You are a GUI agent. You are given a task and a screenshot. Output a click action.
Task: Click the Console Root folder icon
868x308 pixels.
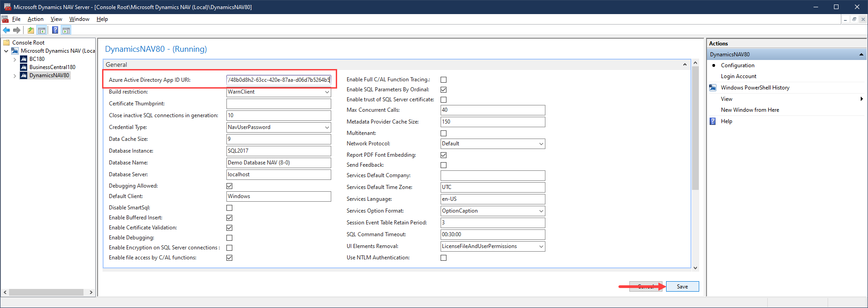[7, 43]
